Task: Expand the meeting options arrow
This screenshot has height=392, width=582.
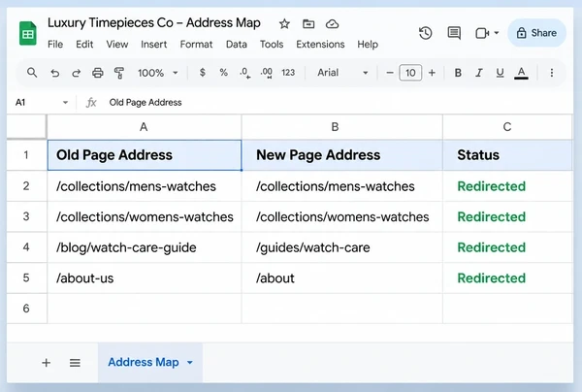Action: [497, 33]
